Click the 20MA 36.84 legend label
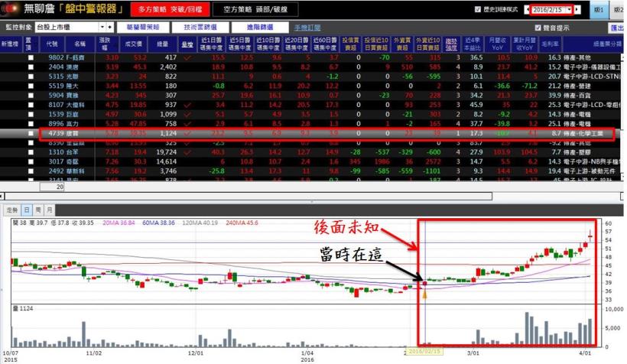This screenshot has width=627, height=364. click(x=119, y=223)
